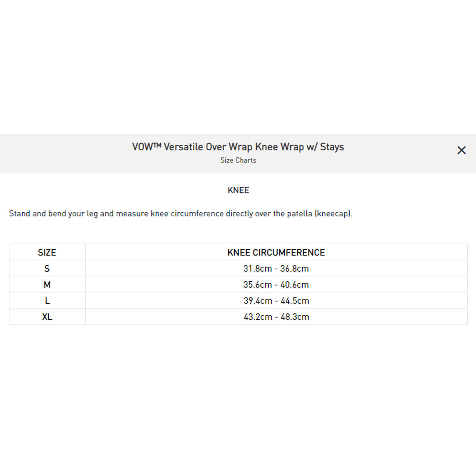The image size is (476, 476).
Task: Select the XL size cell
Action: pos(47,317)
